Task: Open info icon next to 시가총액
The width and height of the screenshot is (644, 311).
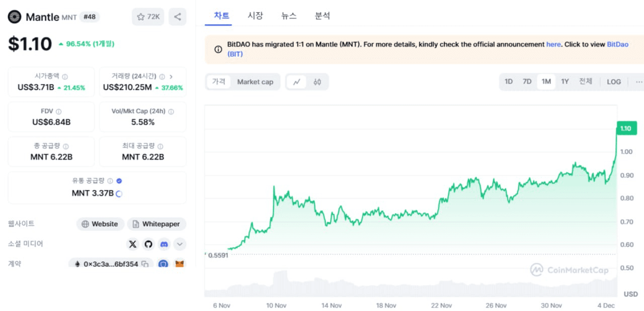Action: (x=65, y=77)
